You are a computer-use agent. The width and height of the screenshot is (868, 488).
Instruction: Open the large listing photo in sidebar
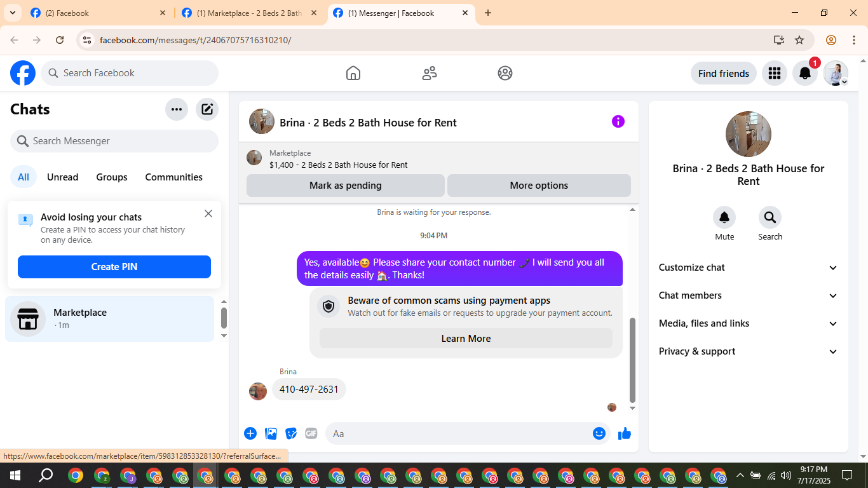pyautogui.click(x=749, y=134)
